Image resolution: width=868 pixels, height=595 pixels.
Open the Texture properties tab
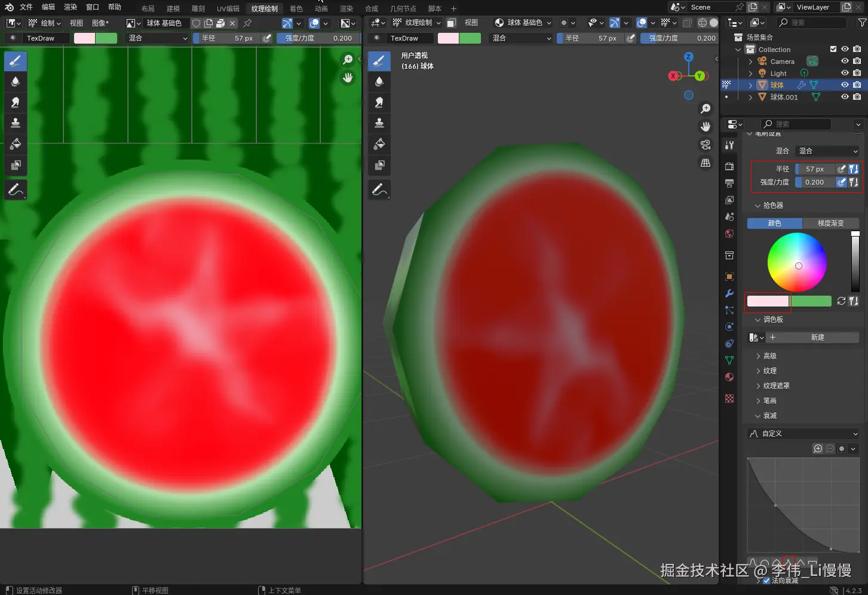coord(729,398)
